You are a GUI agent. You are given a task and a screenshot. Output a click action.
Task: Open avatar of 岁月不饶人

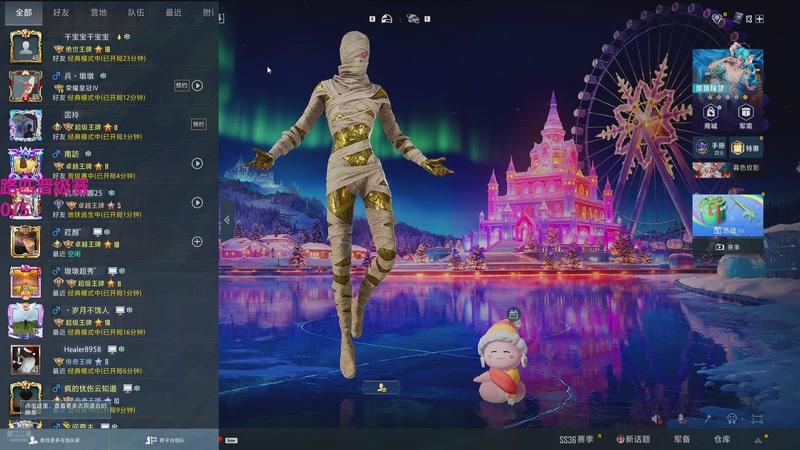(26, 321)
